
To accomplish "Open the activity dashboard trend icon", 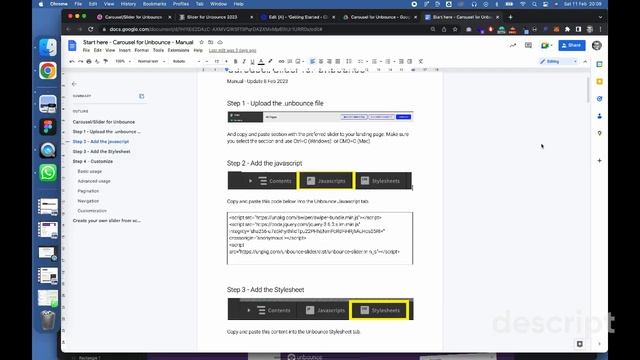I will click(513, 45).
